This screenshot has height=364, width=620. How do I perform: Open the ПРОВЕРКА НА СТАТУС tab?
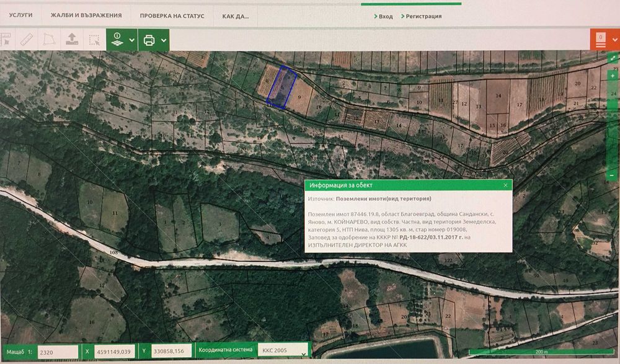tap(172, 16)
